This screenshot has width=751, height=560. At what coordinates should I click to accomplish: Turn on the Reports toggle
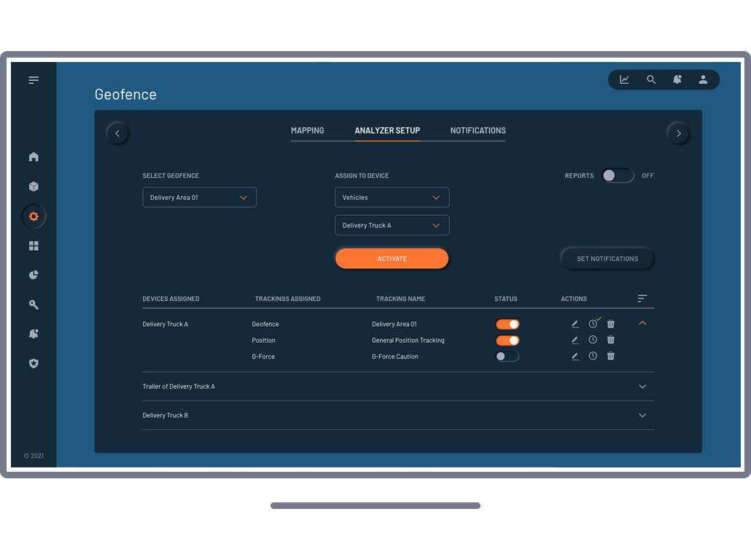617,176
